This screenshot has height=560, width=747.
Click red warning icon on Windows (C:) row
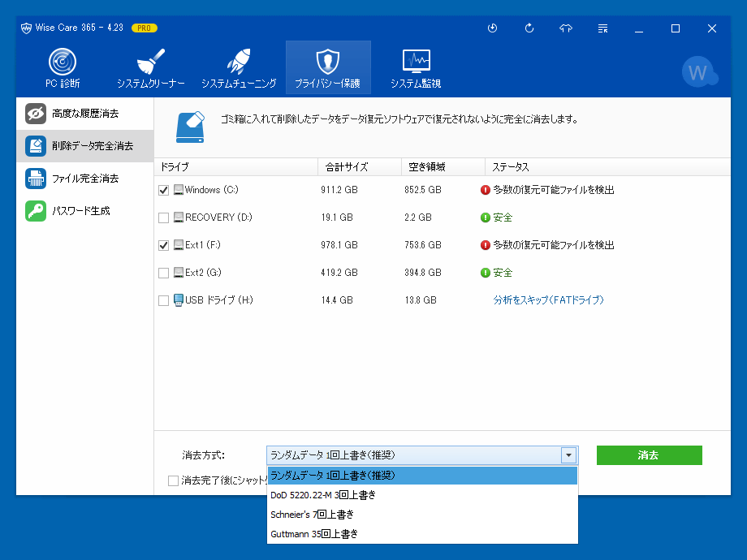coord(486,190)
